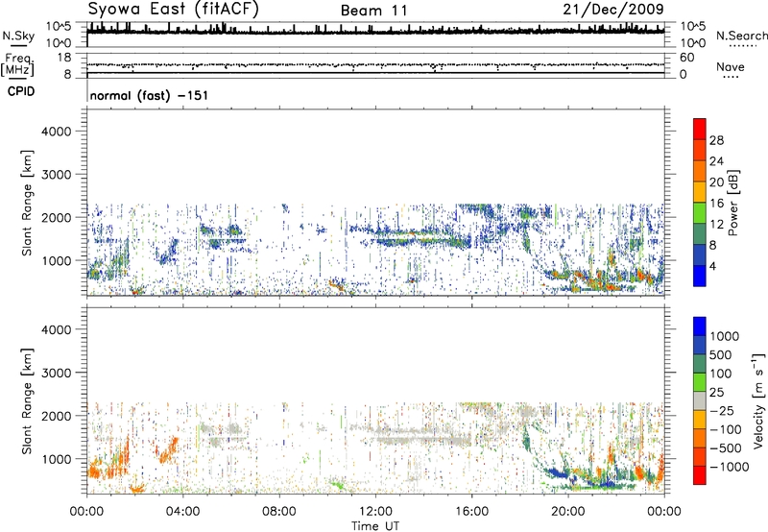The height and width of the screenshot is (532, 768).
Task: Click the 'N.Search' legend label
Action: coord(741,36)
